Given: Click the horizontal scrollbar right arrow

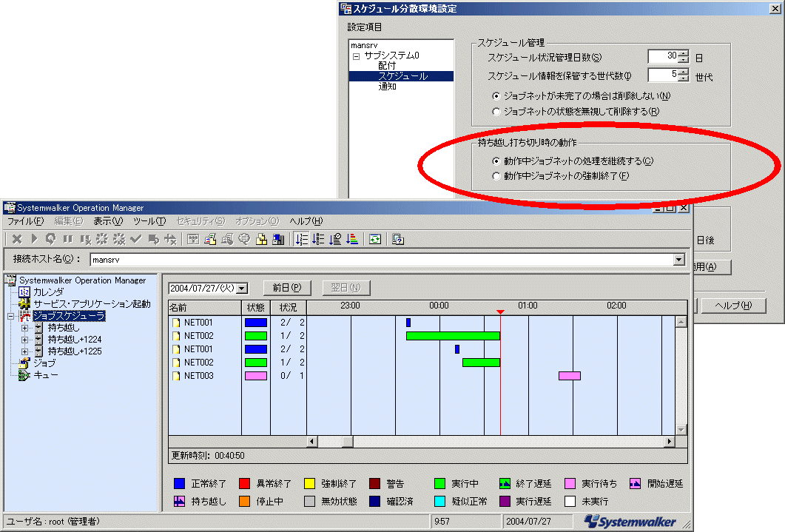Looking at the screenshot, I should 670,442.
